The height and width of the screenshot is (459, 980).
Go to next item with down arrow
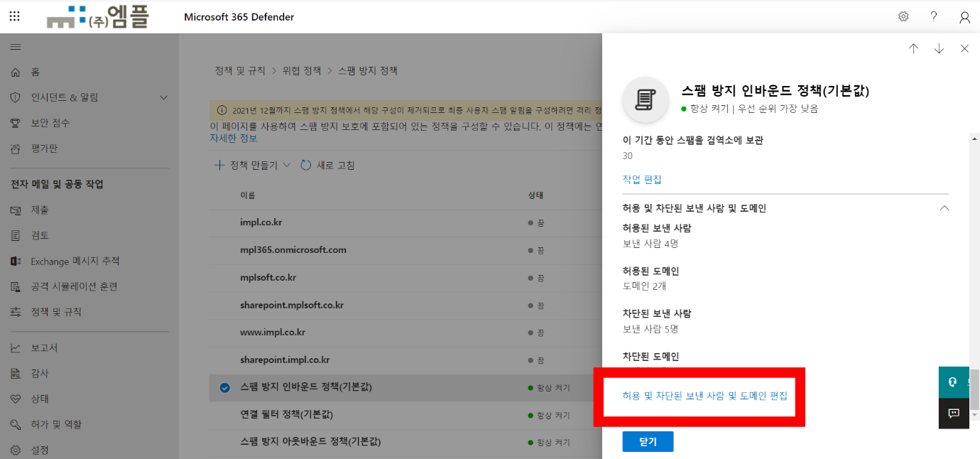tap(939, 48)
